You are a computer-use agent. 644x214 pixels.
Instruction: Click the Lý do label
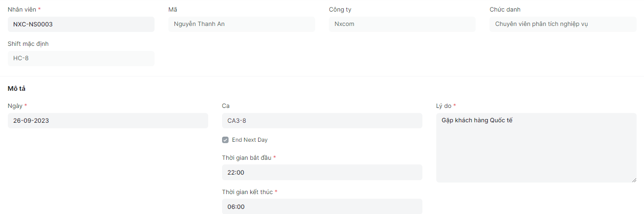[444, 106]
